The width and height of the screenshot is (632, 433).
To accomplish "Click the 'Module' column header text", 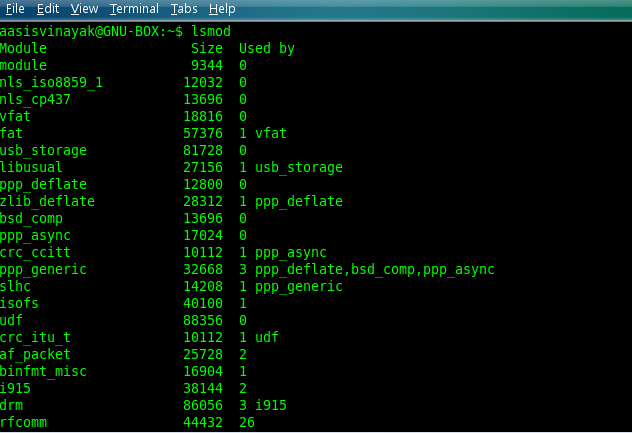I will [23, 48].
